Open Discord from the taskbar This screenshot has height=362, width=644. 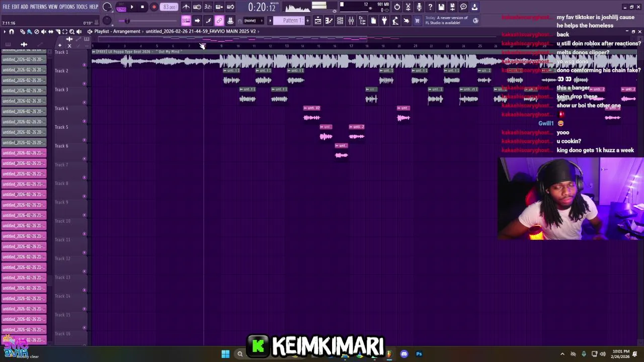404,354
